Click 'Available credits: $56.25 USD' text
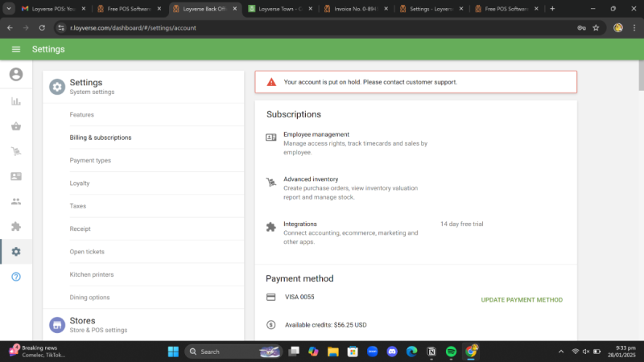This screenshot has width=644, height=362. tap(326, 325)
